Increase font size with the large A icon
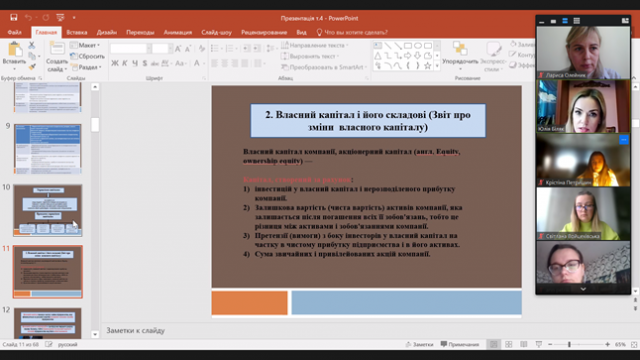The height and width of the screenshot is (360, 640). click(x=178, y=49)
